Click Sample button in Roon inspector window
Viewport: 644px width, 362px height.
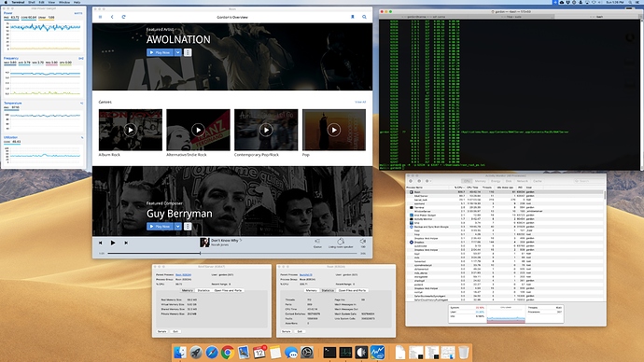pyautogui.click(x=287, y=331)
